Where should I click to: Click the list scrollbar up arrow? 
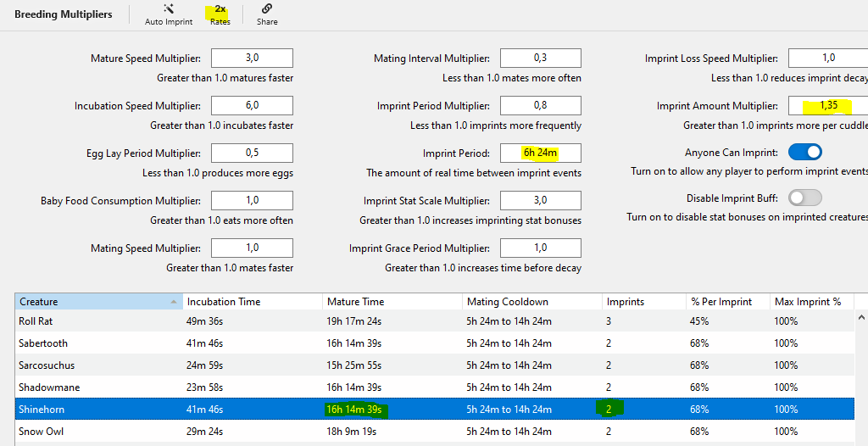(861, 317)
